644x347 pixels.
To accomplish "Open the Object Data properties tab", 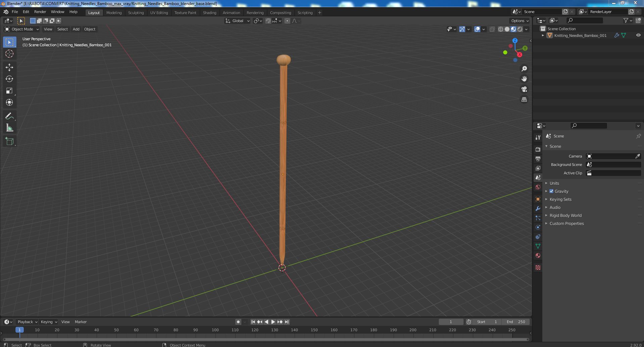I will pos(538,246).
